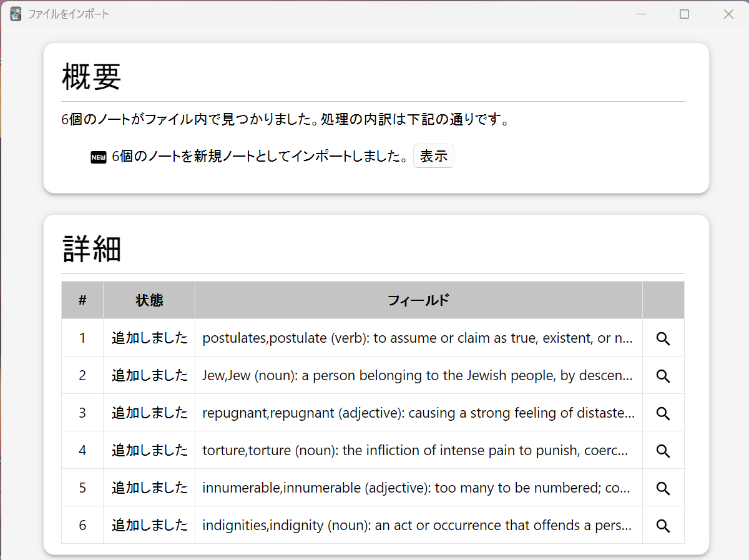Click 追加しました status in row 5
The image size is (749, 560).
(x=150, y=488)
